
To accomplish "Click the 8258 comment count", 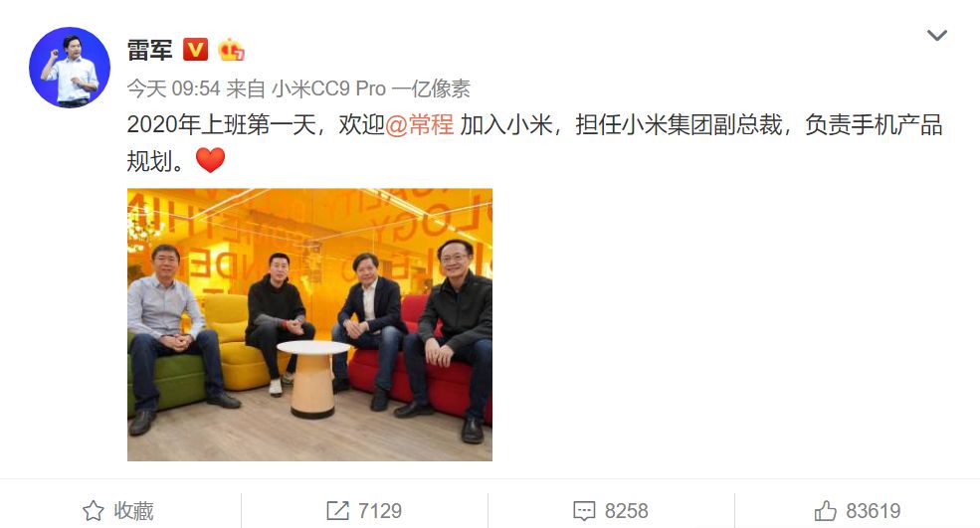I will pyautogui.click(x=626, y=510).
